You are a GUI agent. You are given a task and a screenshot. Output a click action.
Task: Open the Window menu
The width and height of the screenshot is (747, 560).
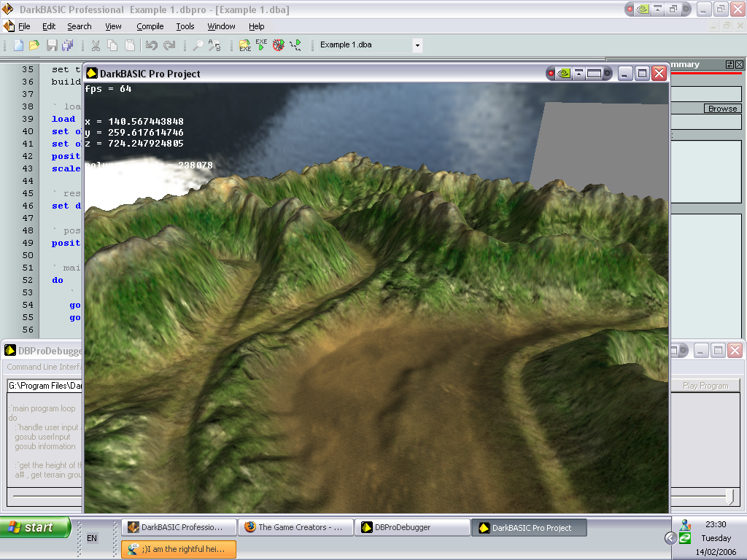[x=221, y=26]
